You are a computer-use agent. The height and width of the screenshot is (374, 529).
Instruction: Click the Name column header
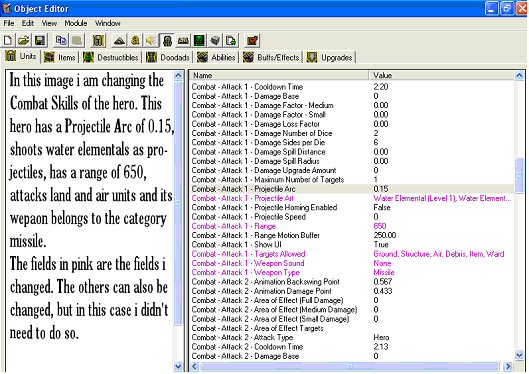[x=279, y=76]
